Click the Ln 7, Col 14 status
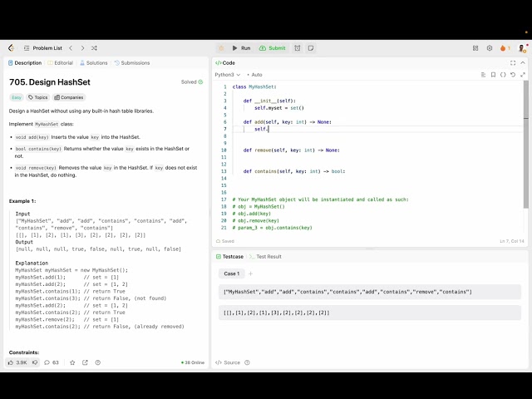The height and width of the screenshot is (399, 532). pyautogui.click(x=512, y=241)
